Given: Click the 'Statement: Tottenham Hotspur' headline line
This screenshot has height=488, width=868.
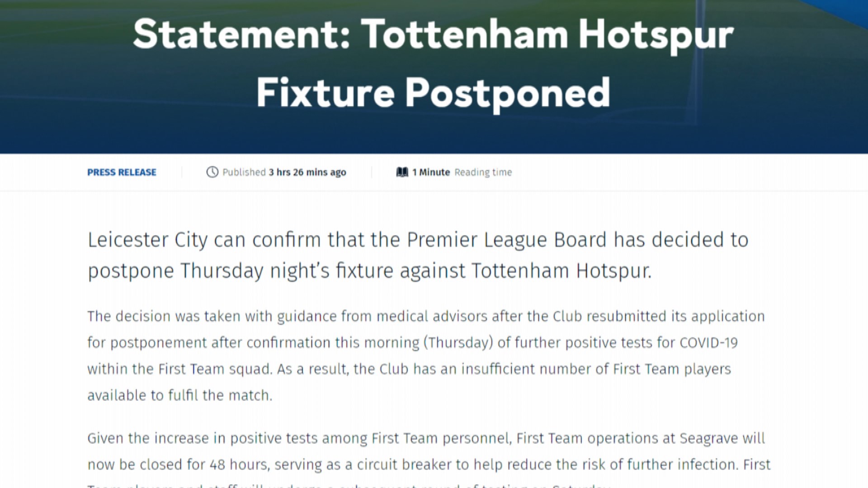Looking at the screenshot, I should (434, 35).
